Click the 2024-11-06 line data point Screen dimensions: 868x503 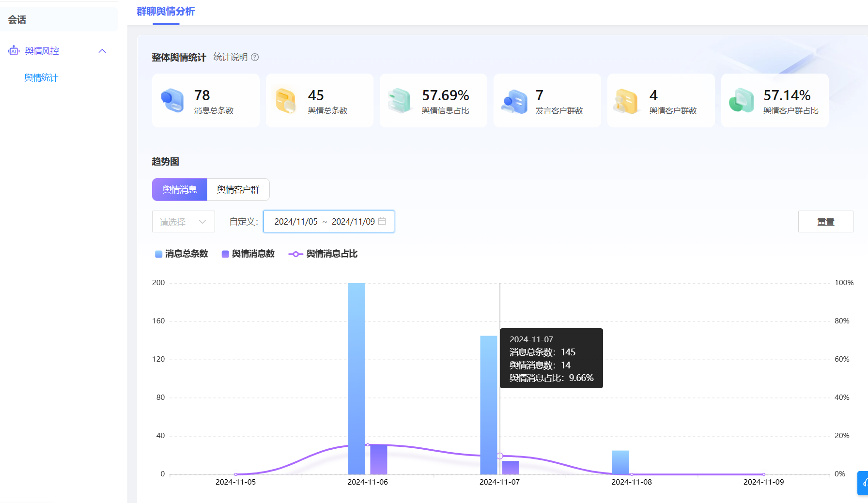368,444
